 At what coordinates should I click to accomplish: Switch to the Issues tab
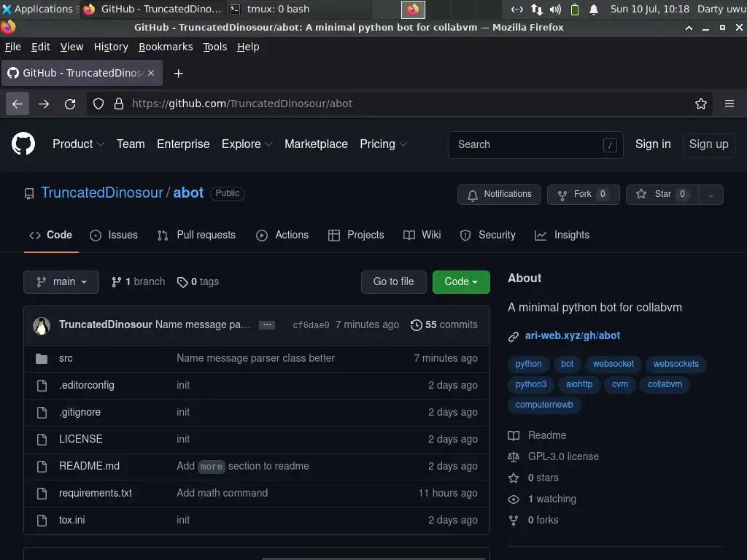coord(114,236)
